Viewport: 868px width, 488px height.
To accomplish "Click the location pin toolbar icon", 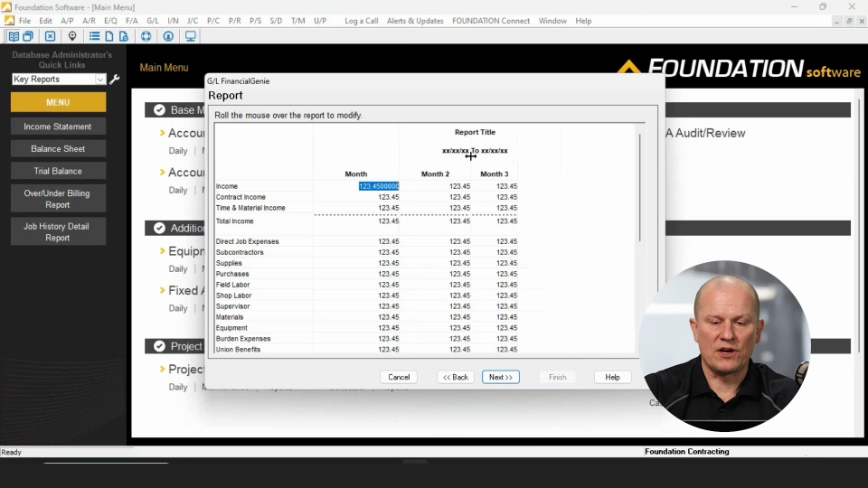I will (72, 36).
